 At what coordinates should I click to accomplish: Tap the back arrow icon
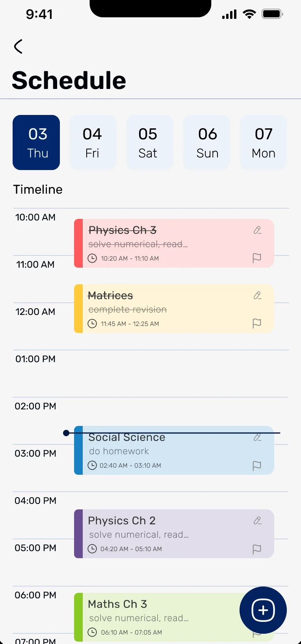18,46
